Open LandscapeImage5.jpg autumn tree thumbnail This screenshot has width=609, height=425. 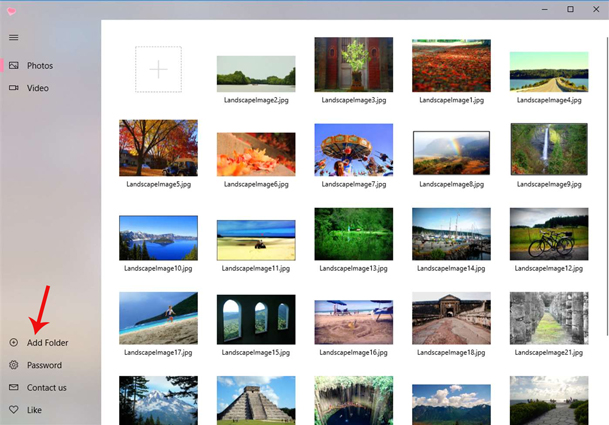tap(158, 148)
